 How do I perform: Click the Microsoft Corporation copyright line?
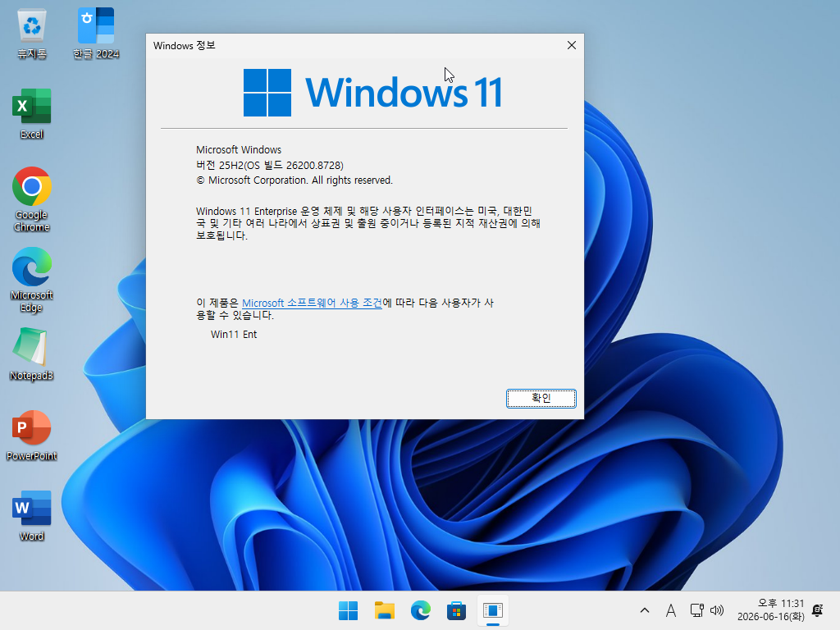click(x=294, y=180)
